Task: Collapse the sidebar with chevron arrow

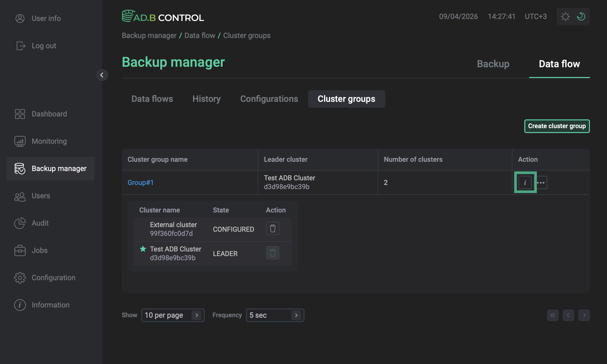Action: click(102, 75)
